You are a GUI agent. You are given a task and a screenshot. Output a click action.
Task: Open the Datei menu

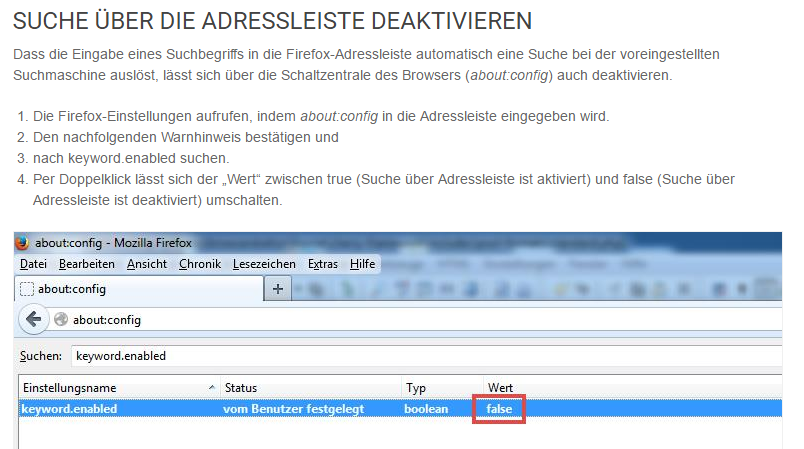pos(33,264)
